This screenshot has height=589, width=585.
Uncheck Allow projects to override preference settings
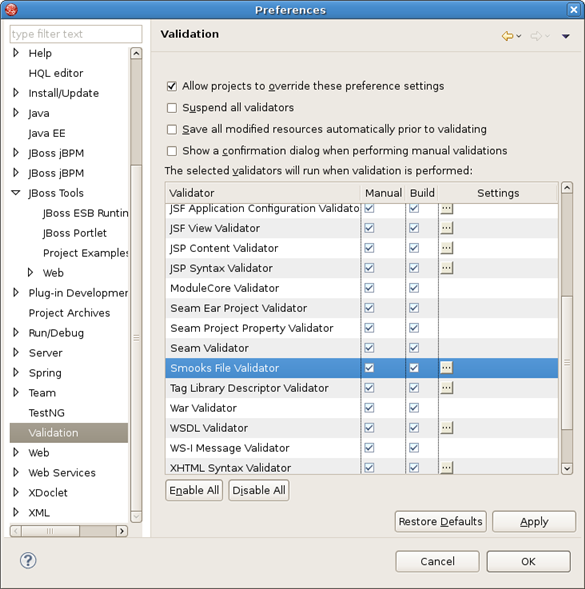[x=172, y=86]
